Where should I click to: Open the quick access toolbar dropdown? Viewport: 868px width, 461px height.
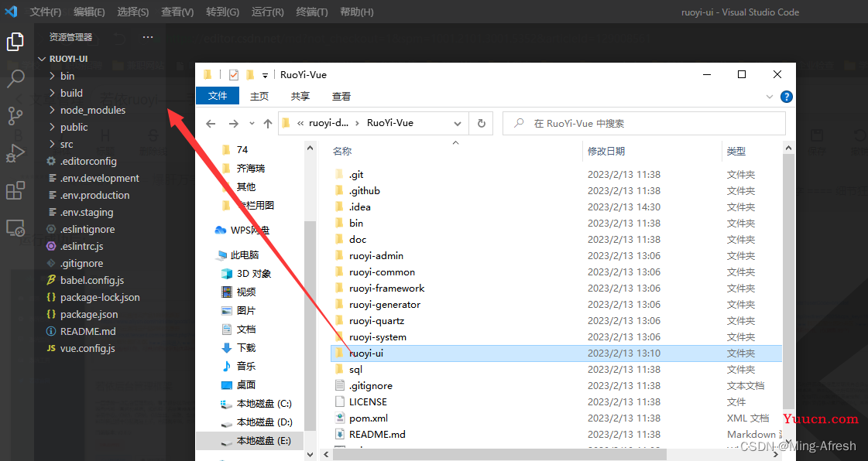265,75
